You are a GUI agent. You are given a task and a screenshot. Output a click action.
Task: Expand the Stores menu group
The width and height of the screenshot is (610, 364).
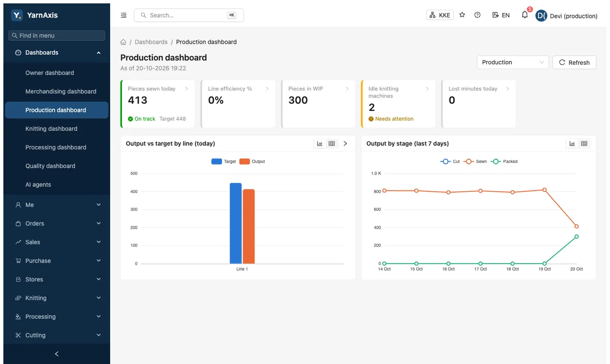pos(57,279)
